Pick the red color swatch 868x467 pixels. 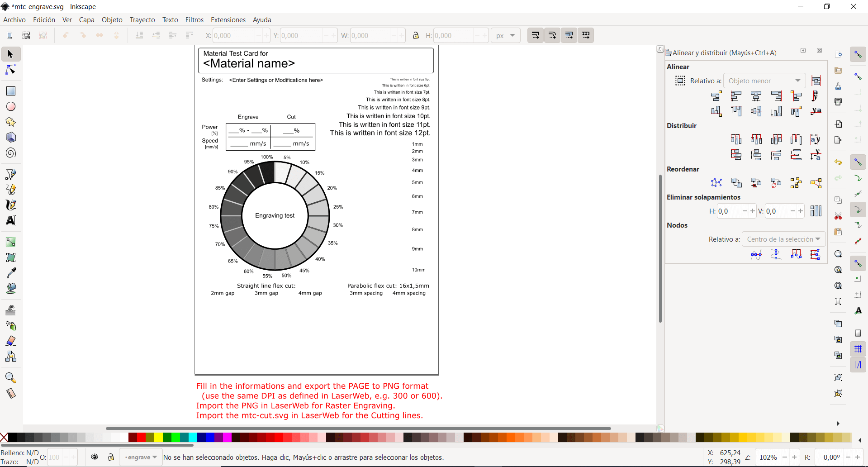coord(141,437)
